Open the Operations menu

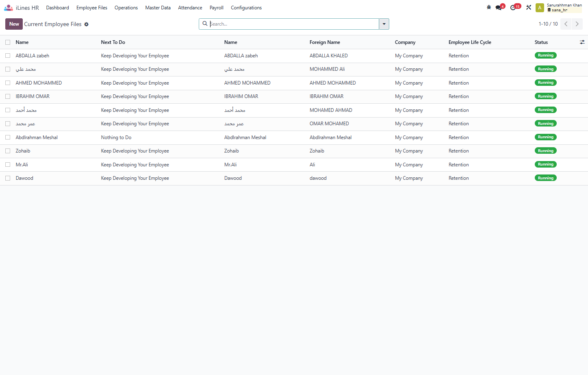click(x=126, y=8)
